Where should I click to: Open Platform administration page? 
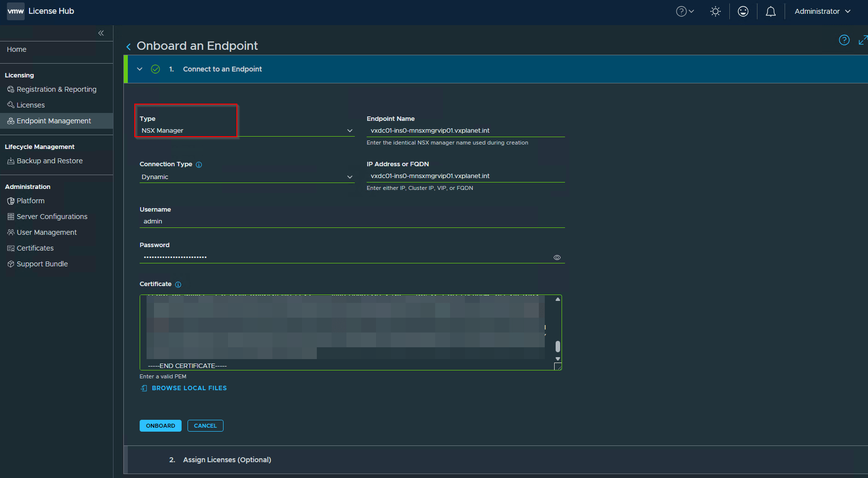(31, 201)
